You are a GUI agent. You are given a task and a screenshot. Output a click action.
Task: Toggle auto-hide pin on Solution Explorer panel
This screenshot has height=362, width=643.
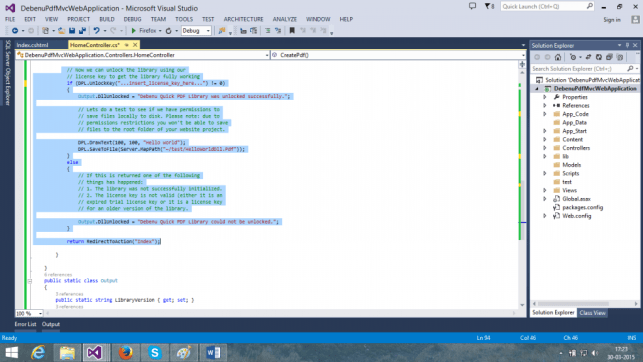pyautogui.click(x=627, y=46)
